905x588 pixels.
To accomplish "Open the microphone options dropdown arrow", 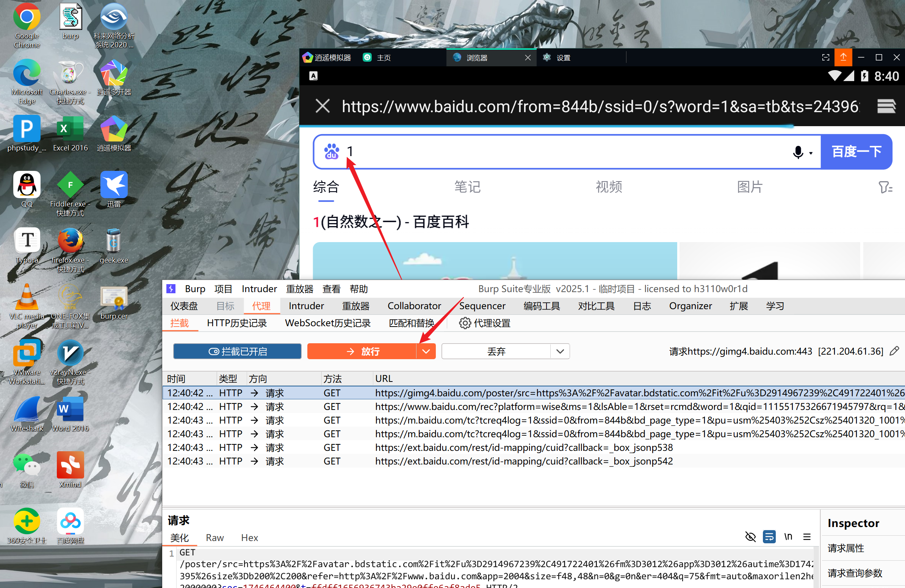I will coord(809,153).
